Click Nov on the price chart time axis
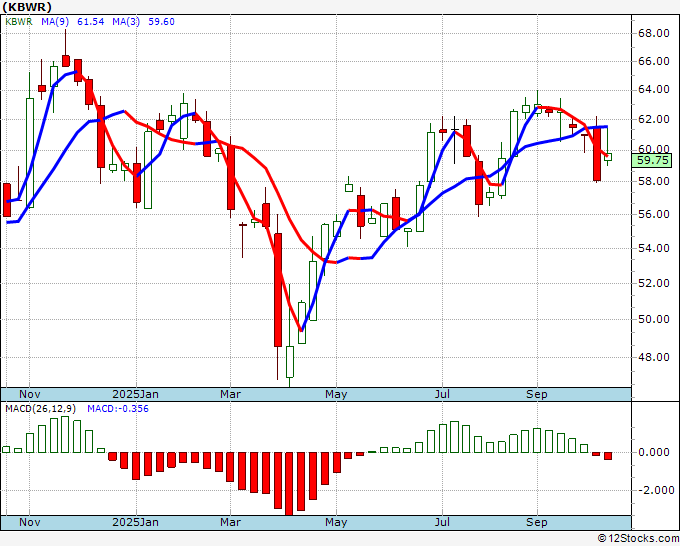Screen dimensions: 680x546 pyautogui.click(x=29, y=394)
